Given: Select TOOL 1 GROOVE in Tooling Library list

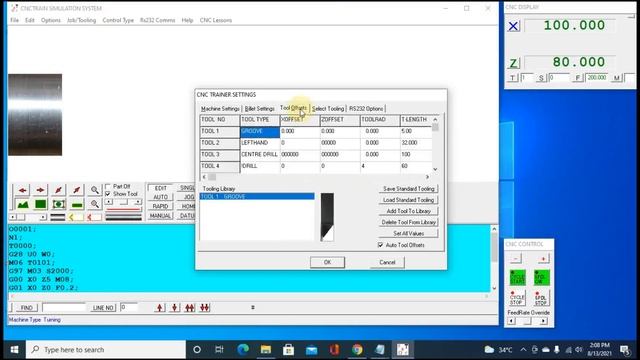Looking at the screenshot, I should pos(257,197).
